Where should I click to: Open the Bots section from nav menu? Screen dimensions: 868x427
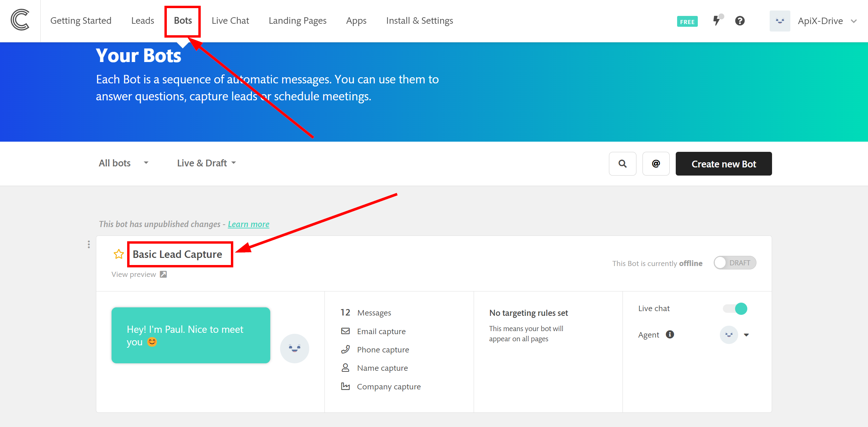[x=183, y=20]
